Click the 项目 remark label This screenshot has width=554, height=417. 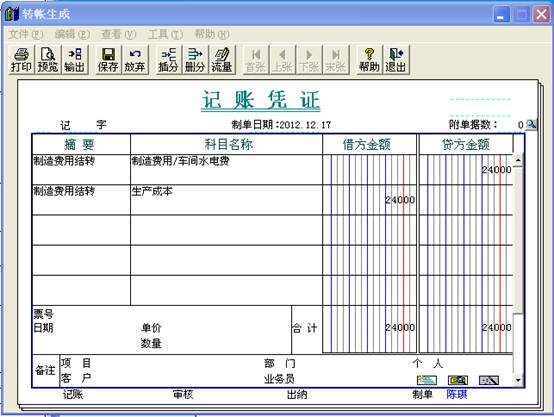[76, 363]
